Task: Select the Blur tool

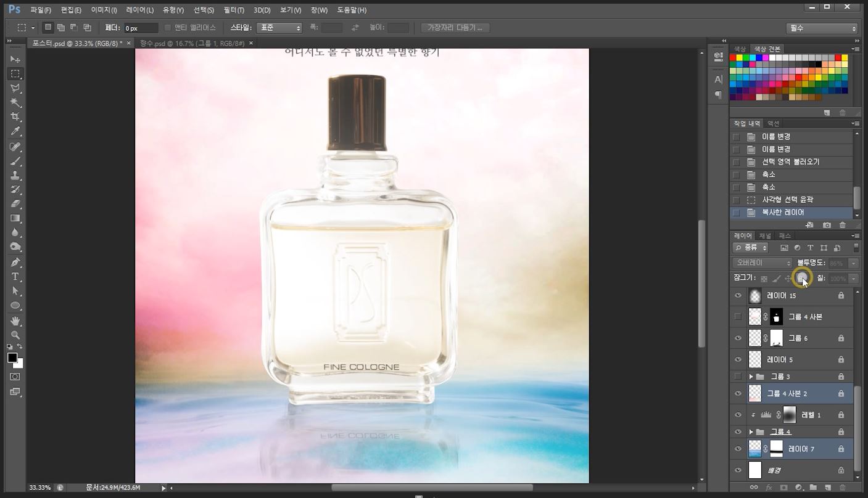Action: click(x=15, y=233)
